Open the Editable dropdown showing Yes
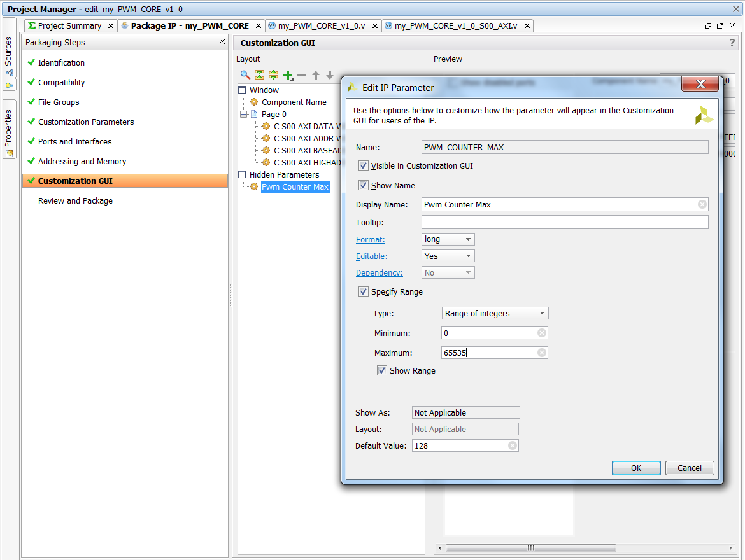 click(448, 256)
